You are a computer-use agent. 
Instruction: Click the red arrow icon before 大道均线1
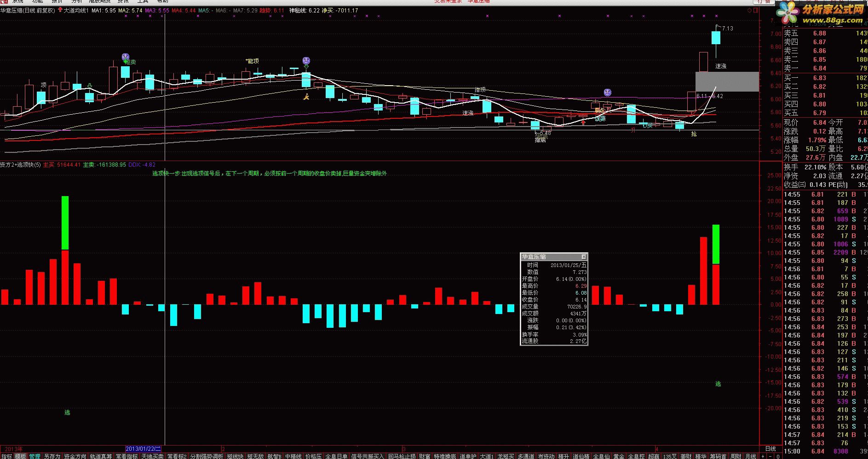point(60,10)
